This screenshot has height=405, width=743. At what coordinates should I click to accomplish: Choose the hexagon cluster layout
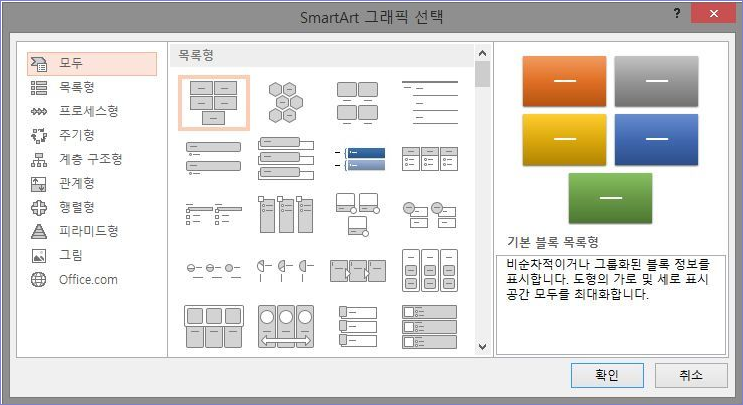[286, 102]
